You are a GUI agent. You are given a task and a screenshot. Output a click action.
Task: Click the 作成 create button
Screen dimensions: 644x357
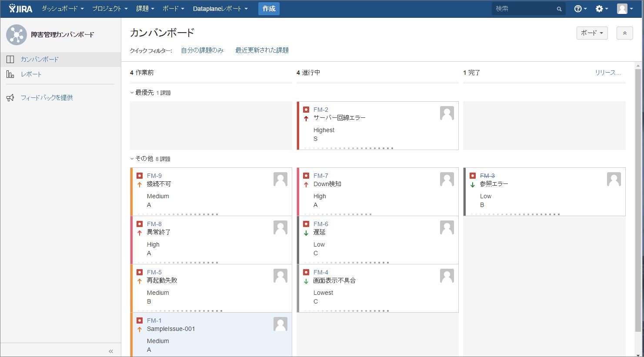(269, 9)
